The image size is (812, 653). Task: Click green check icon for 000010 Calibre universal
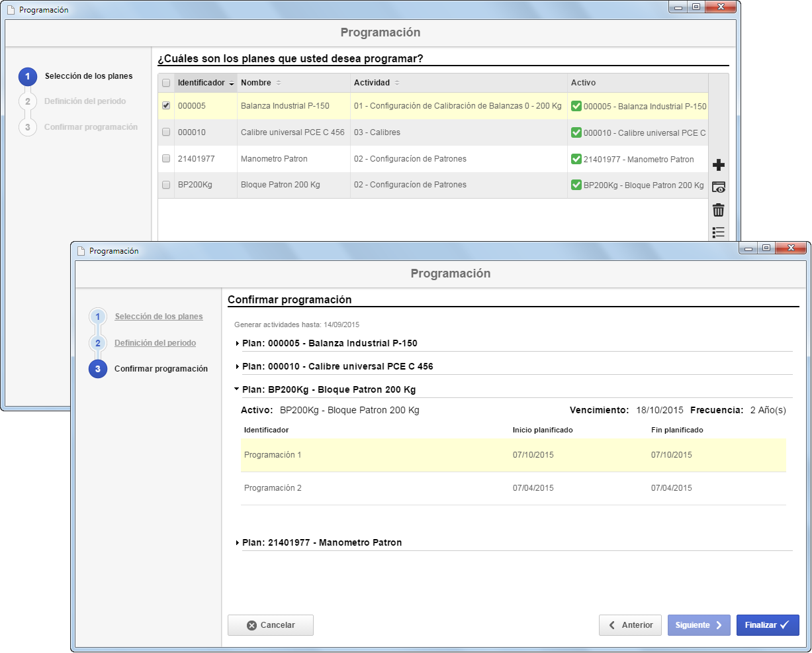coord(576,132)
